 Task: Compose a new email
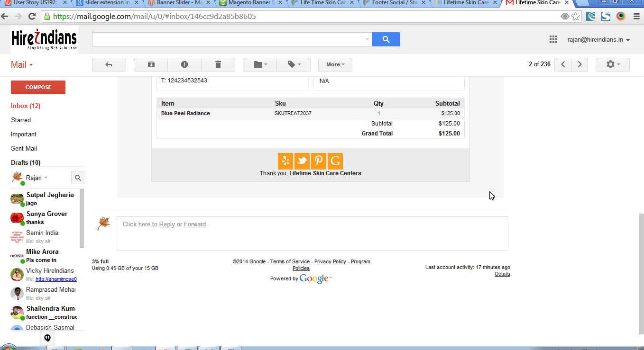[x=38, y=87]
